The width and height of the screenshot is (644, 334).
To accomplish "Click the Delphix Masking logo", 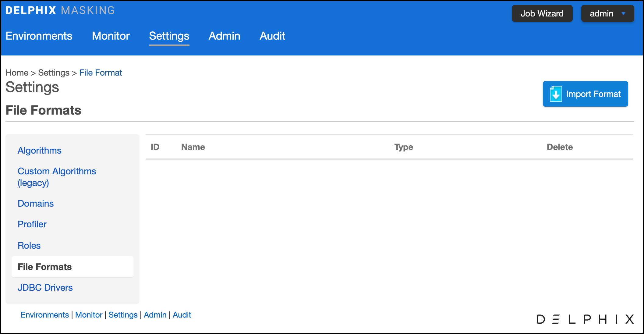I will (x=60, y=10).
